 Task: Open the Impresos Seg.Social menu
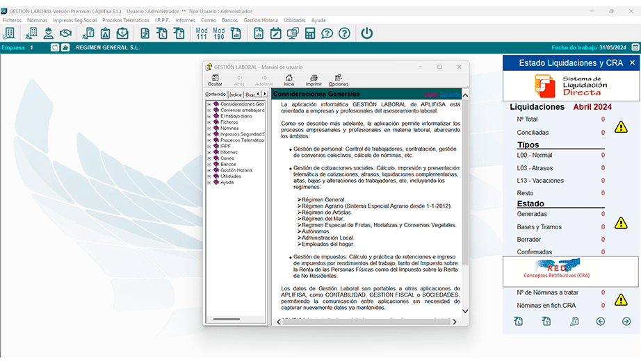point(75,20)
